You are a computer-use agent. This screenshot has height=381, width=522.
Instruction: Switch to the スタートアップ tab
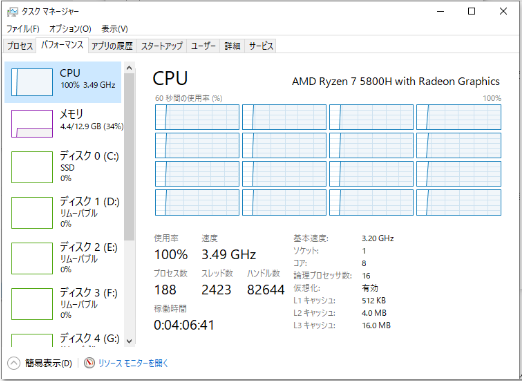tap(162, 46)
